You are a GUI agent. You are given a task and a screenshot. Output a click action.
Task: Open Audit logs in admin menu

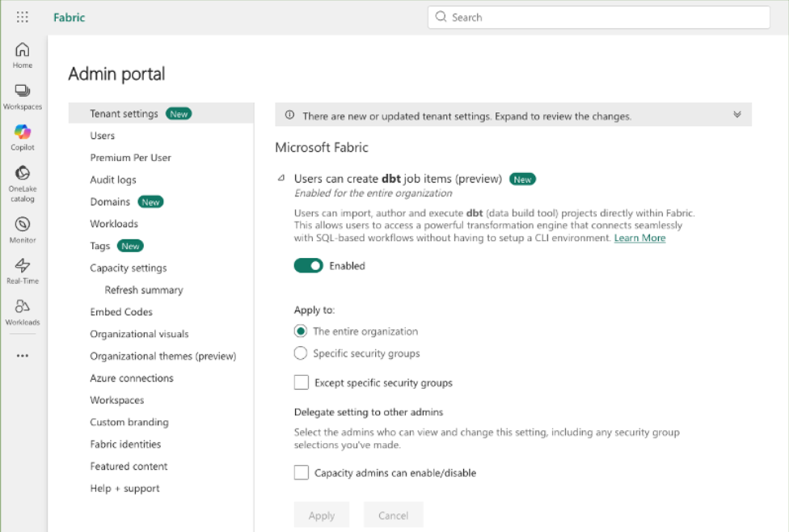coord(113,179)
